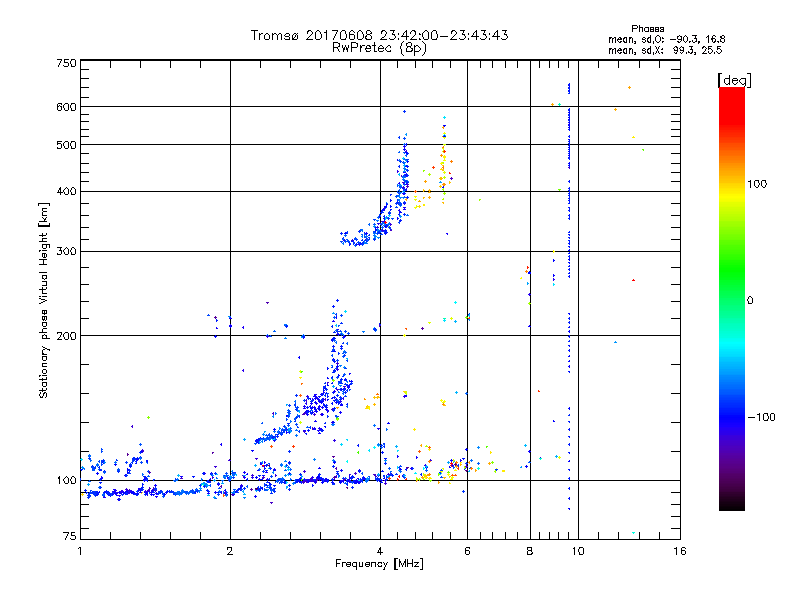This screenshot has height=600, width=800.
Task: Click the plot title starting with Tromsø
Action: 379,35
